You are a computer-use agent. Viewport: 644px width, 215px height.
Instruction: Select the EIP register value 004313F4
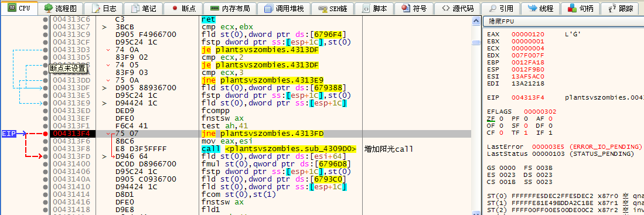click(528, 97)
